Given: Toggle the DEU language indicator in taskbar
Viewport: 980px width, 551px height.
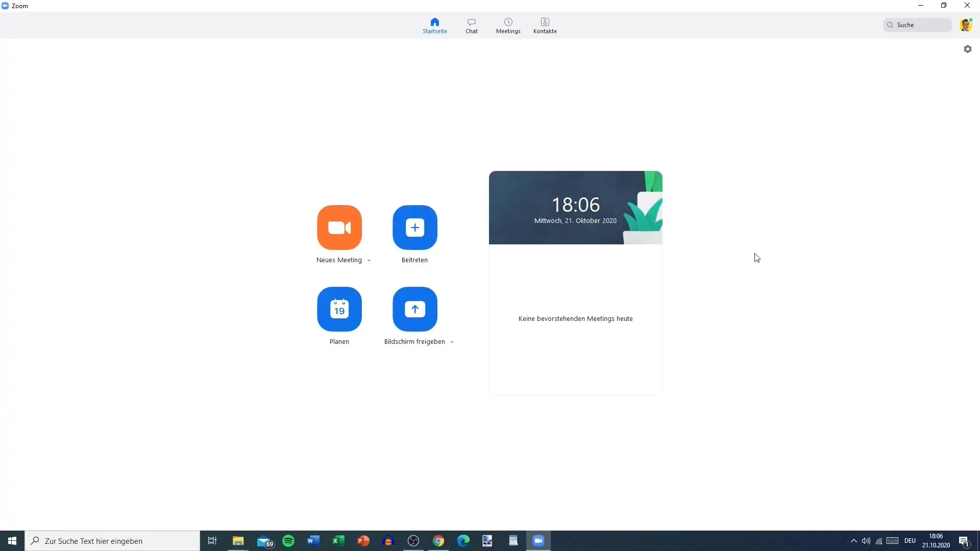Looking at the screenshot, I should (910, 540).
